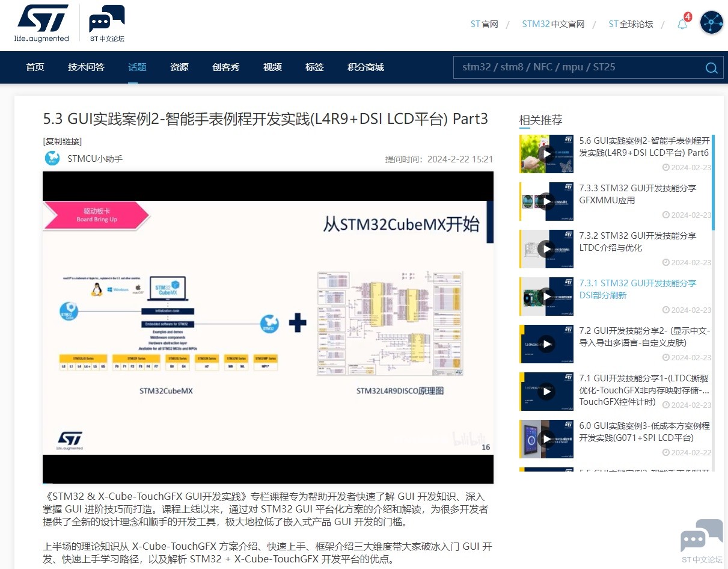Open the 6.0 GUI实践案例3 title link

pos(644,432)
